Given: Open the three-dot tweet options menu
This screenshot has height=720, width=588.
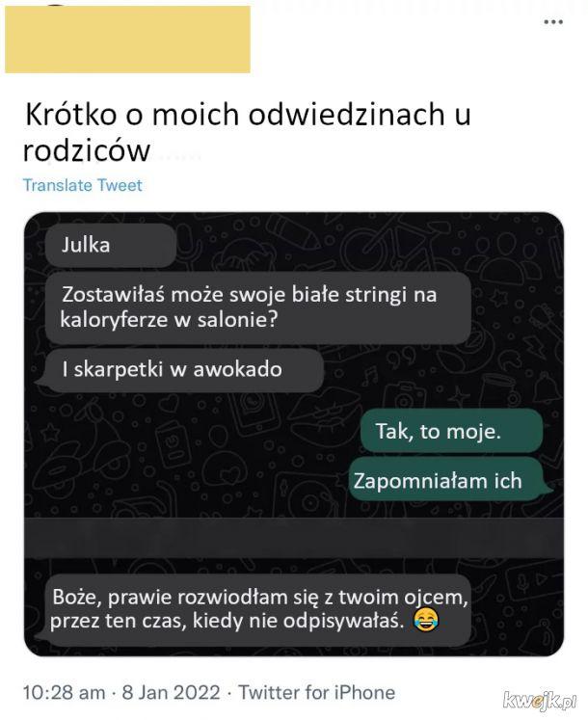Looking at the screenshot, I should (553, 21).
